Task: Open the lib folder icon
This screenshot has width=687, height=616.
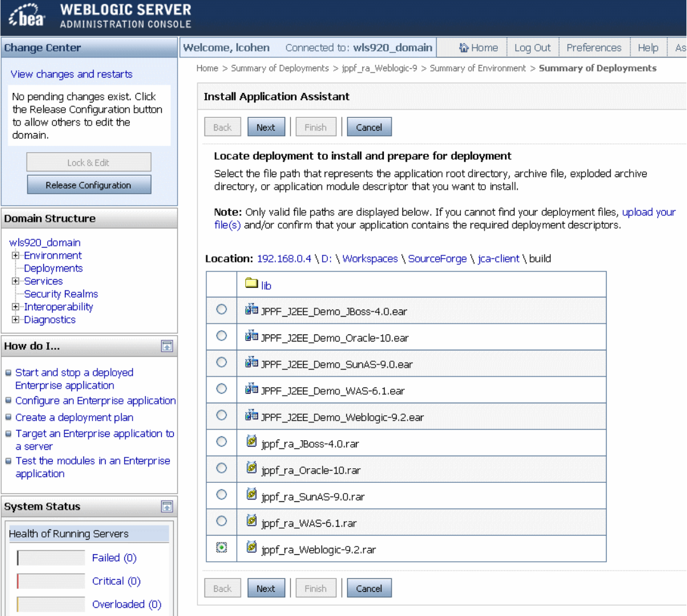Action: point(251,283)
